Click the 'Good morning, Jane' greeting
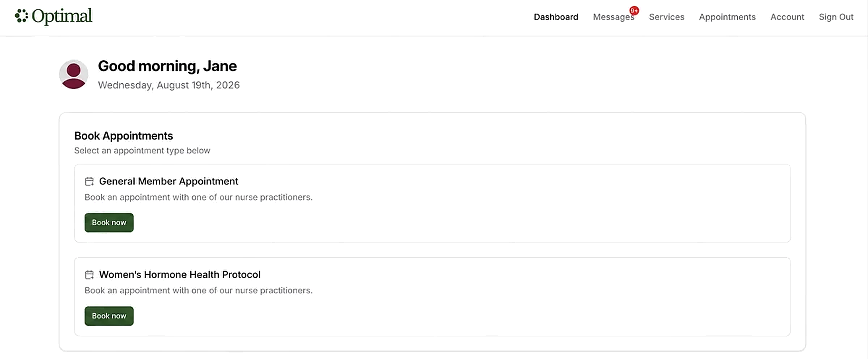This screenshot has height=359, width=868. [x=167, y=66]
